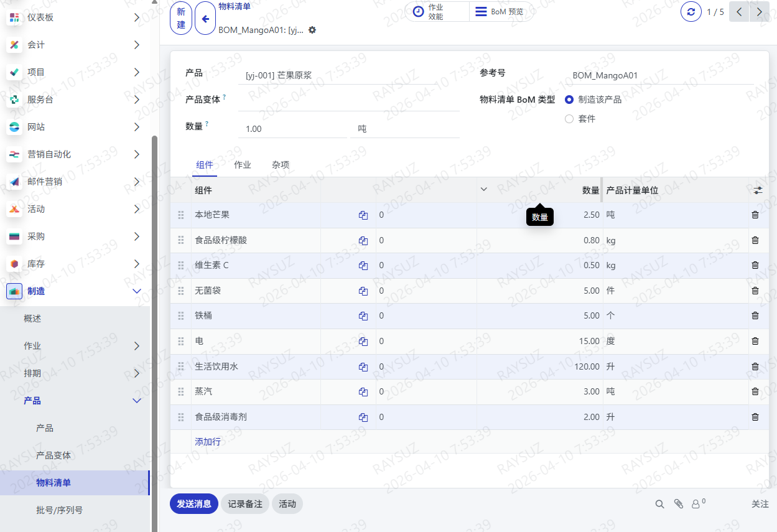
Task: Click the 记录备注 button
Action: coord(245,504)
